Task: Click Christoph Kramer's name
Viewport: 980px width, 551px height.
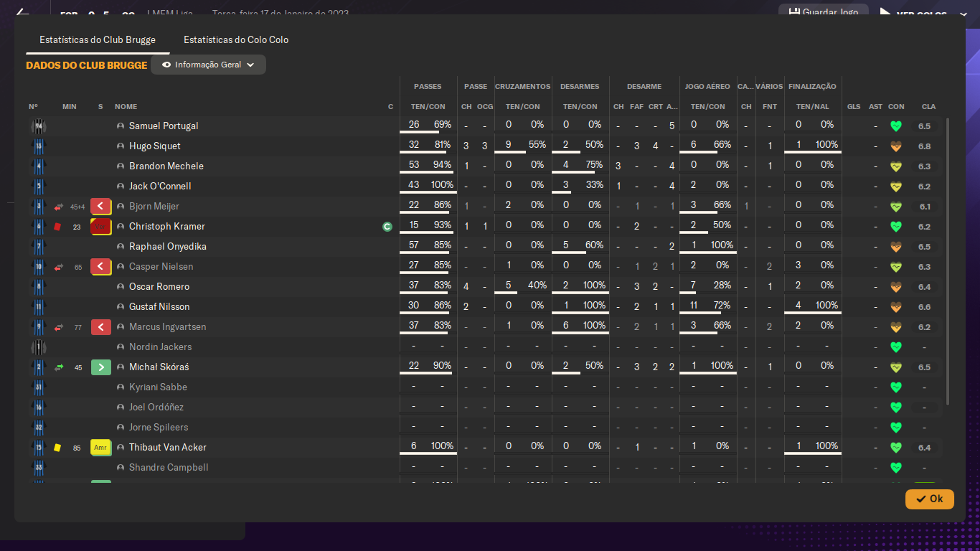Action: pos(167,226)
